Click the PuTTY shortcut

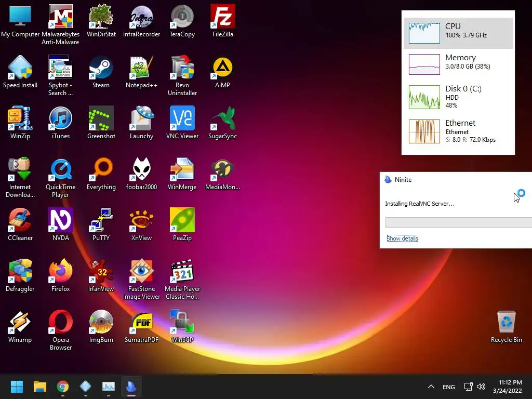coord(101,224)
